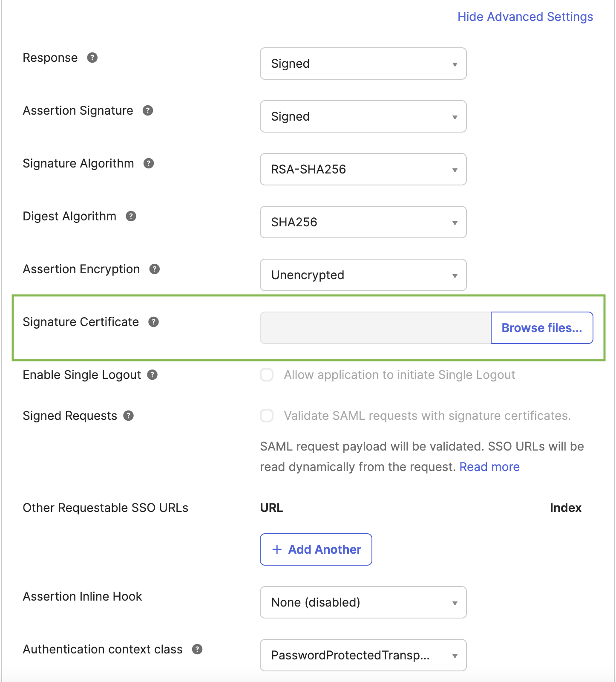Click the Assertion Signature help icon
The width and height of the screenshot is (616, 682).
click(148, 110)
